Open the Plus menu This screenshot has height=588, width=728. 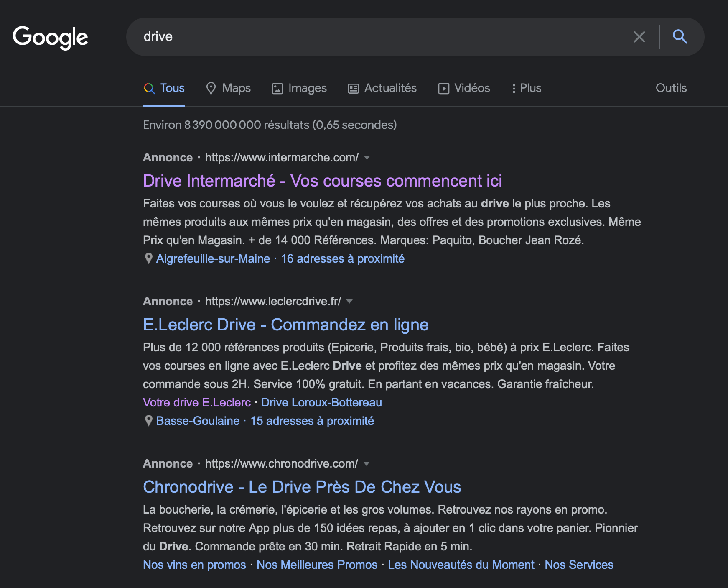[x=527, y=88]
